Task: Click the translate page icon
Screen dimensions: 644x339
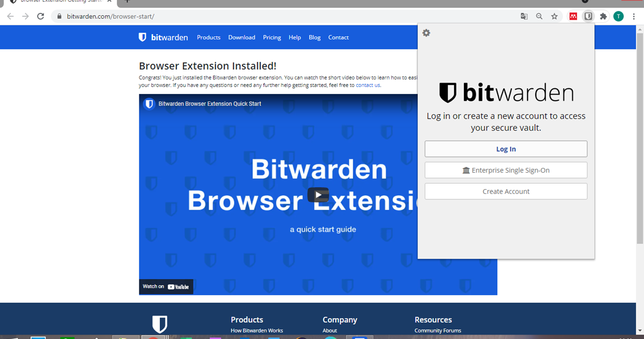Action: click(x=524, y=16)
